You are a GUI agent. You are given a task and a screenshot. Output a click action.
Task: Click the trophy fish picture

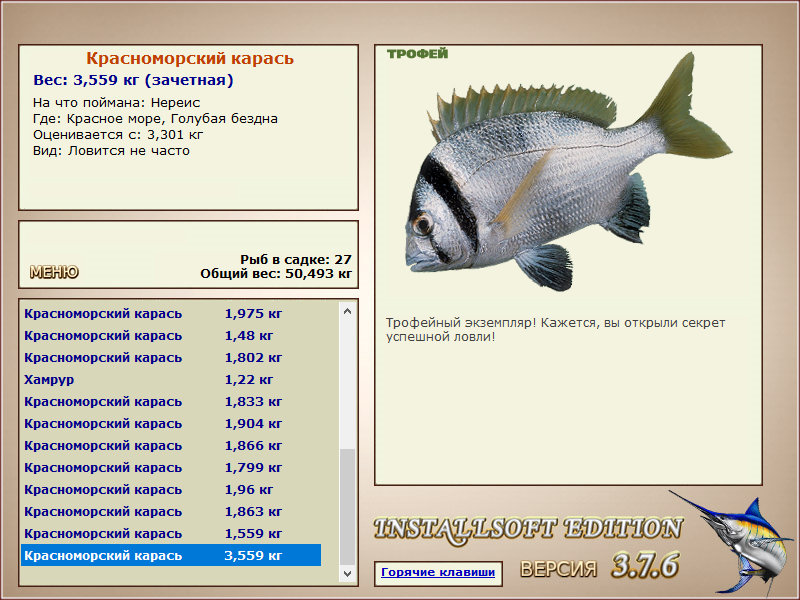pyautogui.click(x=569, y=173)
